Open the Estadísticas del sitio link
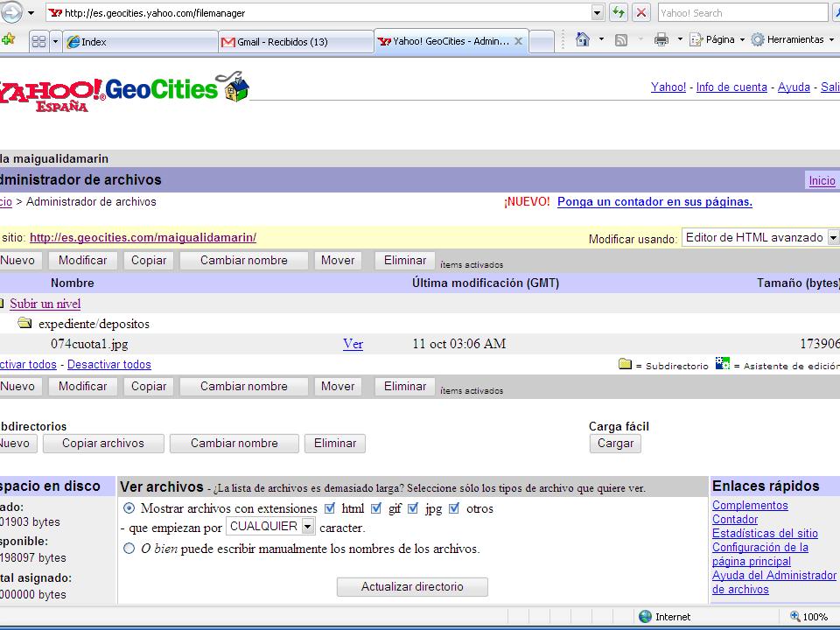Image resolution: width=840 pixels, height=630 pixels. click(x=765, y=533)
